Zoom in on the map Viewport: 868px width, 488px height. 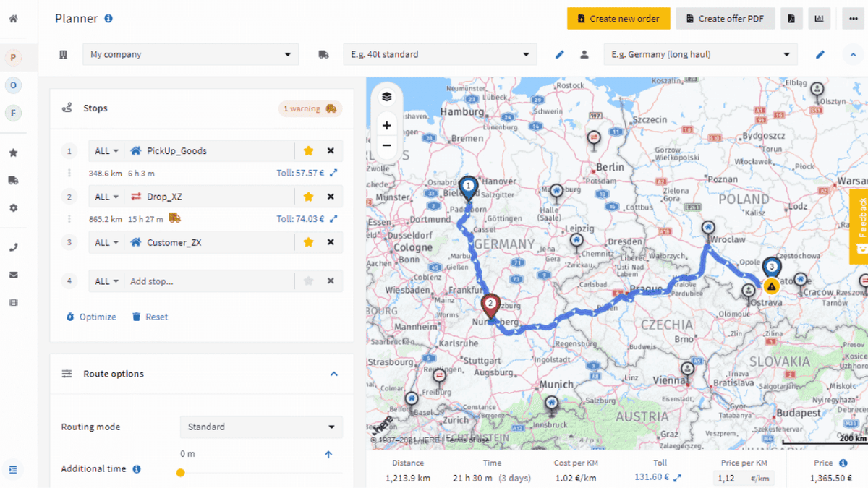(x=386, y=124)
